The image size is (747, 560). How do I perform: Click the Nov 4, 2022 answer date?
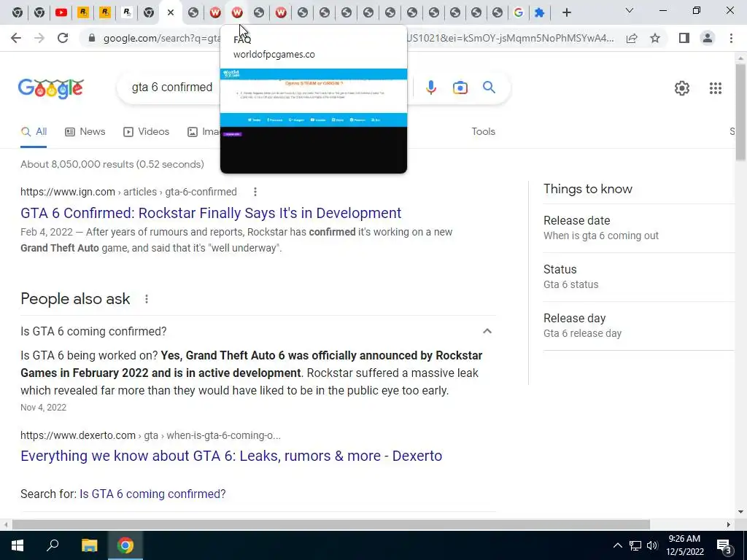coord(43,408)
